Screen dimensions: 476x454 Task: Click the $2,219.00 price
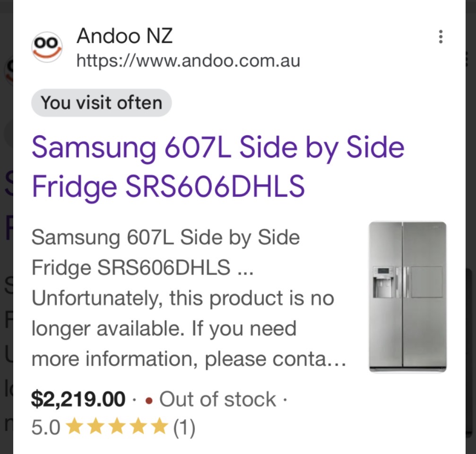click(78, 400)
